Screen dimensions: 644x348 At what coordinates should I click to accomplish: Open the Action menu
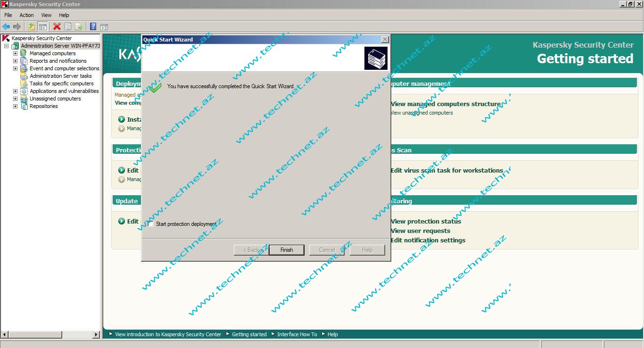(x=26, y=15)
